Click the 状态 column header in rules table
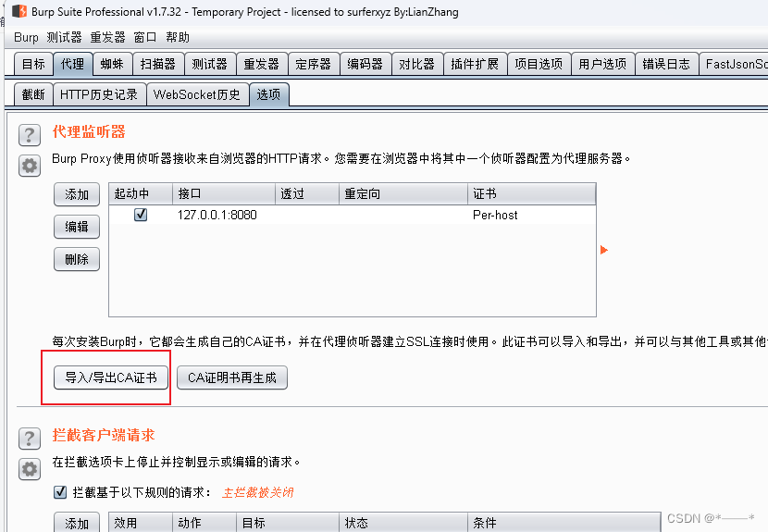The image size is (768, 532). 403,523
